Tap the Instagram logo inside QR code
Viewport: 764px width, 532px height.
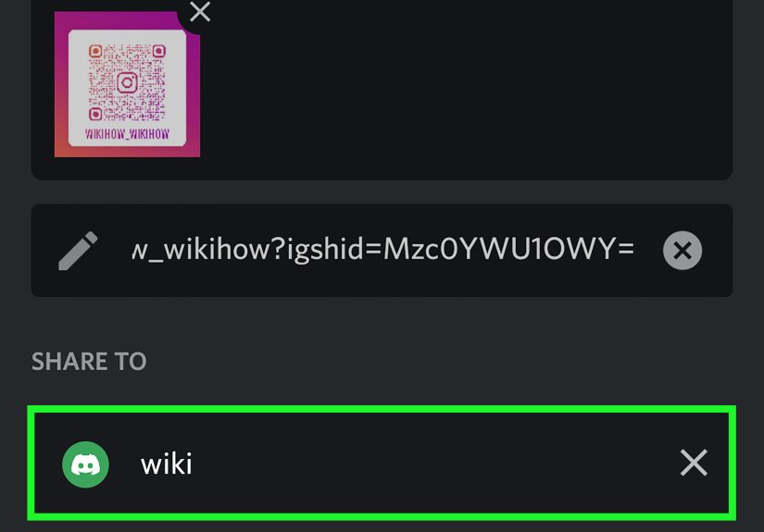coord(127,82)
